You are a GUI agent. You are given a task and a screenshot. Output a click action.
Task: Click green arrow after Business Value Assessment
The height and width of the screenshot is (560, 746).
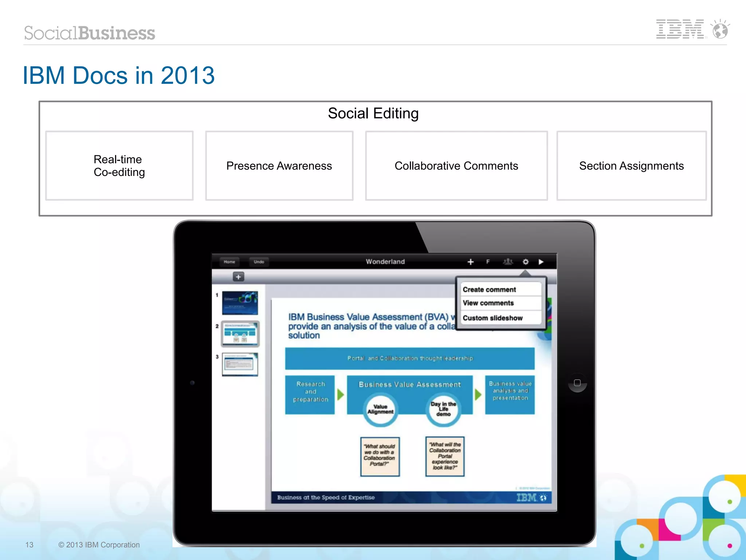click(478, 395)
